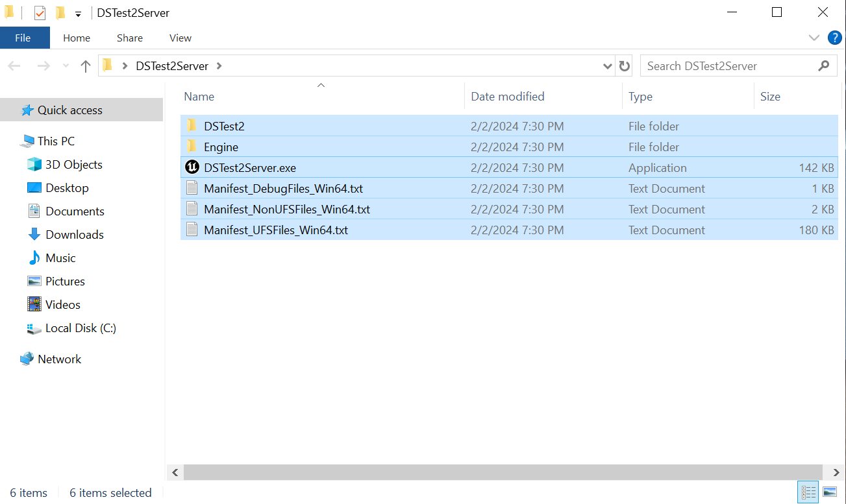This screenshot has height=504, width=846.
Task: Expand the ribbon with the chevron
Action: (x=814, y=38)
